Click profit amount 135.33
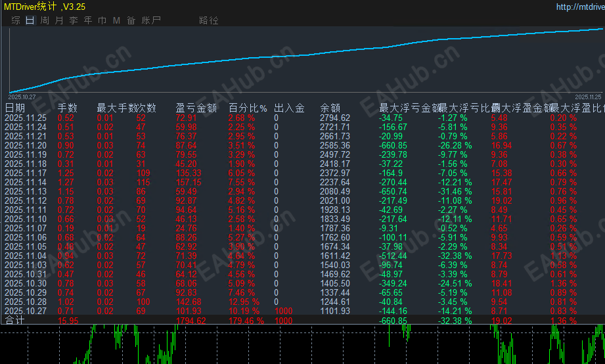 coord(189,173)
